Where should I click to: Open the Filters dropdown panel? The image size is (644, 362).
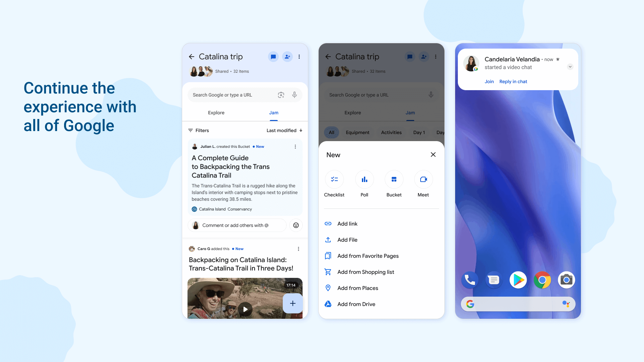(199, 130)
